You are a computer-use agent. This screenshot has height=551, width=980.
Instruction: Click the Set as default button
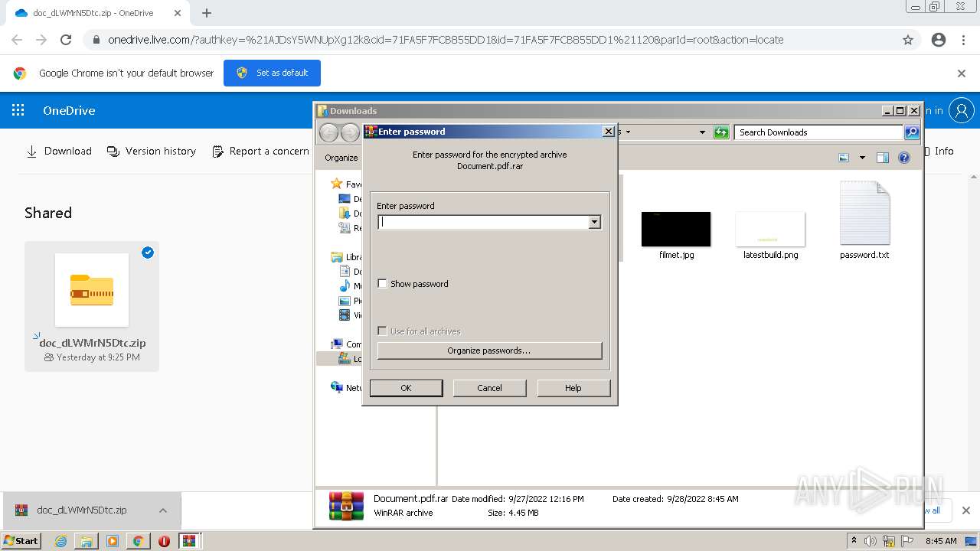click(272, 73)
